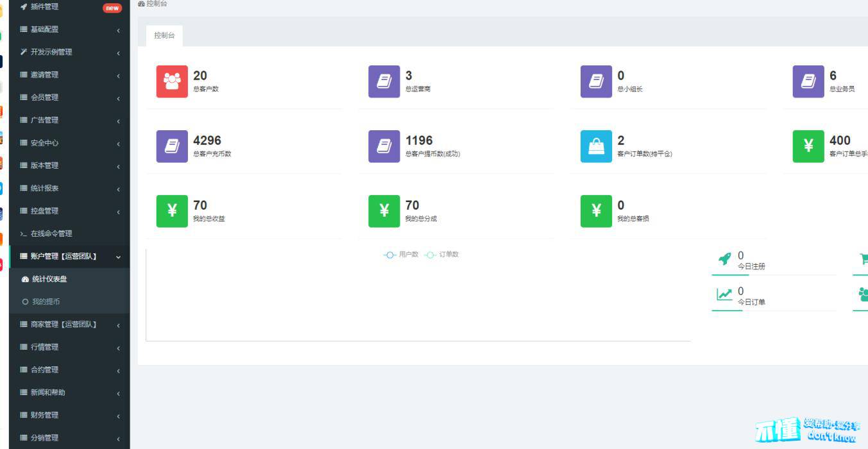The height and width of the screenshot is (449, 868).
Task: Expand the 邀请管理 menu with its chevron
Action: click(119, 76)
